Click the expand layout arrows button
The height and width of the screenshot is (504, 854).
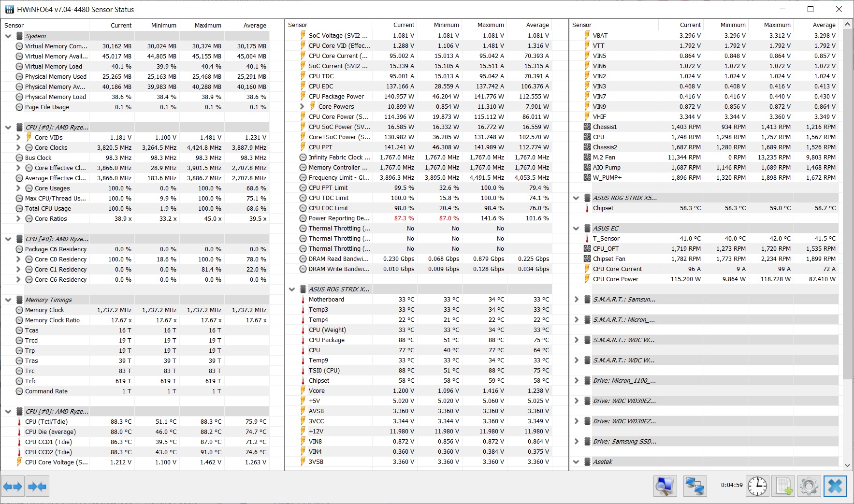click(13, 487)
